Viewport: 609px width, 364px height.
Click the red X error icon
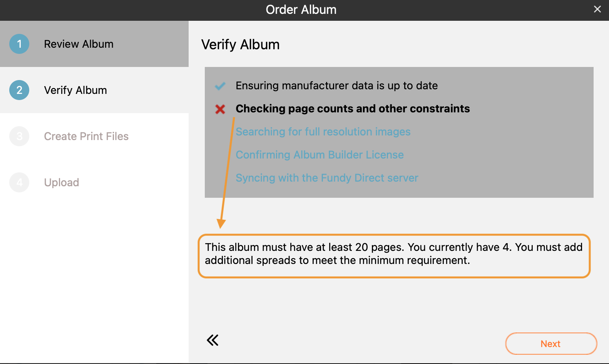tap(220, 109)
